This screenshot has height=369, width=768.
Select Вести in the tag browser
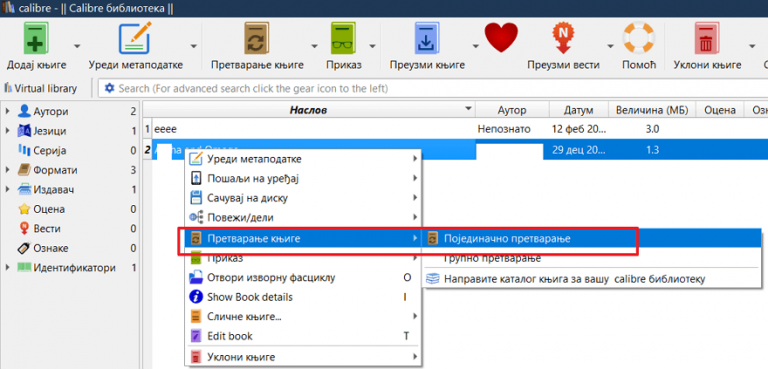(47, 229)
